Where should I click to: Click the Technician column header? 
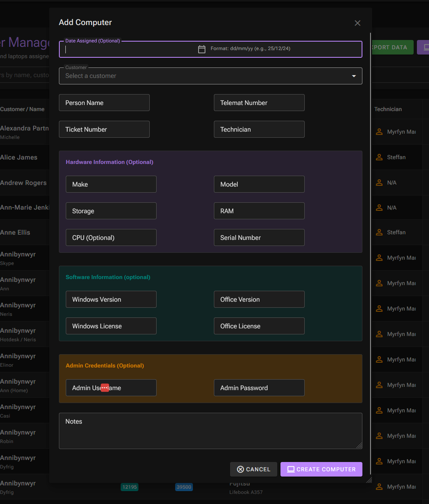pyautogui.click(x=388, y=109)
